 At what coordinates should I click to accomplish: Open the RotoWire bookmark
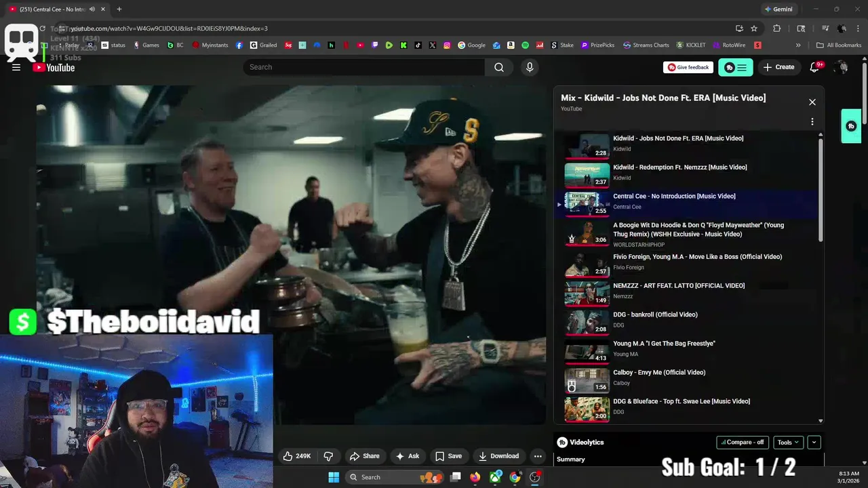(729, 45)
